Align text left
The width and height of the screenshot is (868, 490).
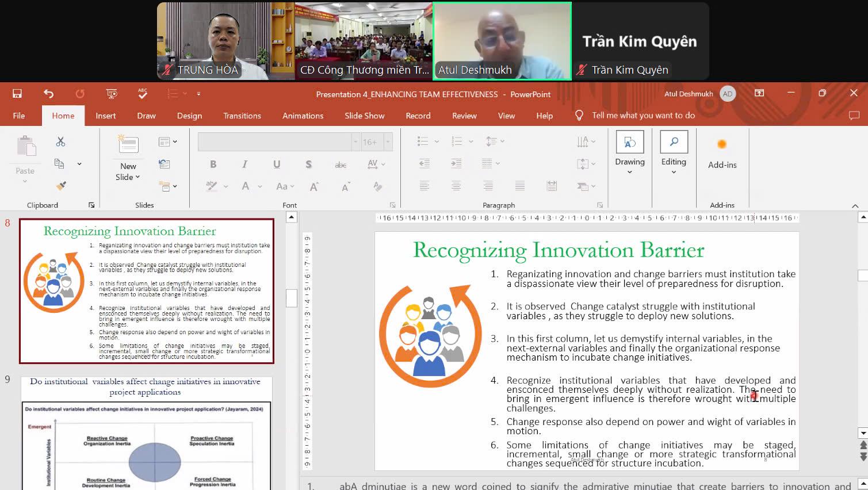tap(425, 186)
